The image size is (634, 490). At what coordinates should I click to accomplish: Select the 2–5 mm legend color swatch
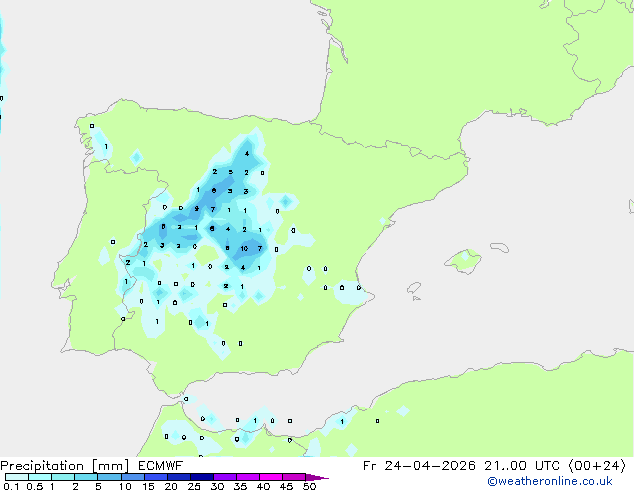click(x=86, y=477)
